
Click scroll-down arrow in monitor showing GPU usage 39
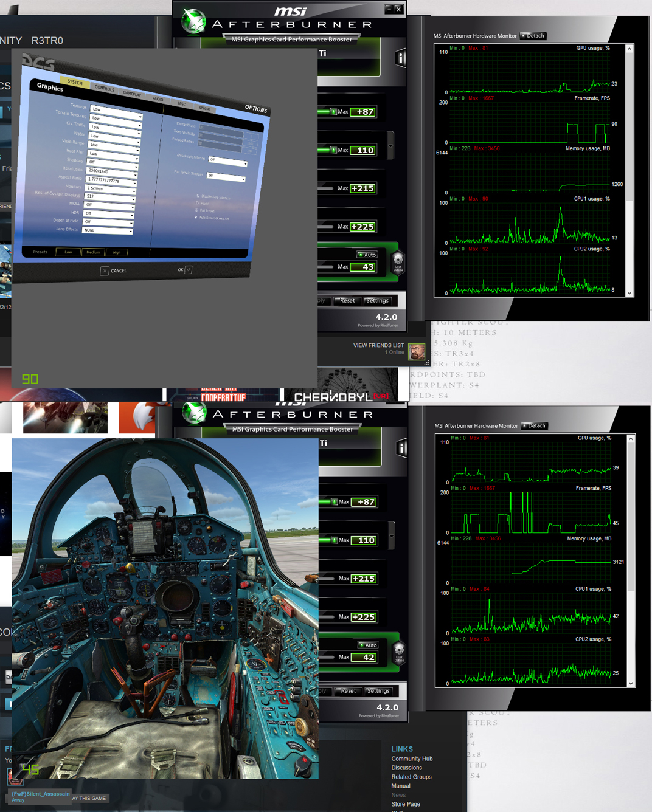coord(631,683)
